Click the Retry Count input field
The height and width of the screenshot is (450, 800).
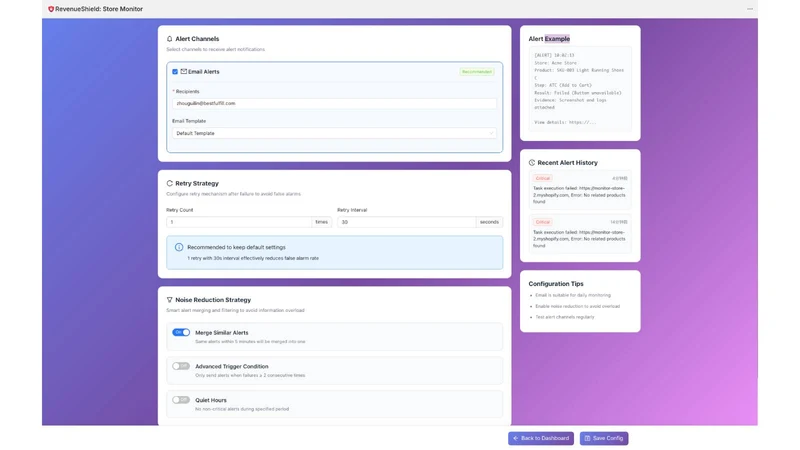point(239,222)
